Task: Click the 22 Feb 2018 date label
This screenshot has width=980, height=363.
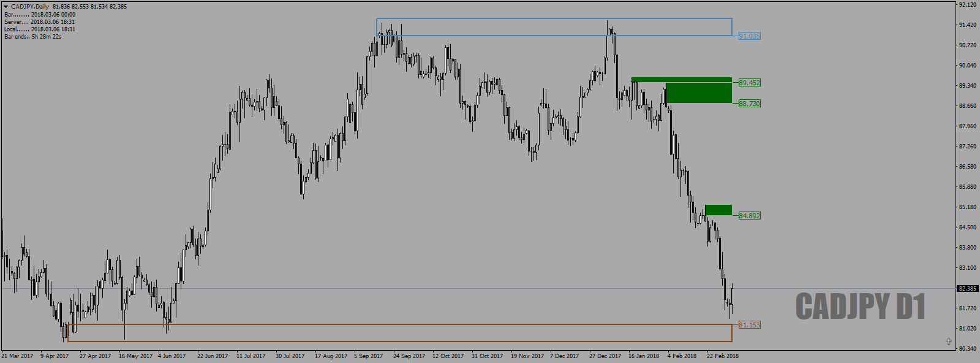Action: tap(723, 356)
